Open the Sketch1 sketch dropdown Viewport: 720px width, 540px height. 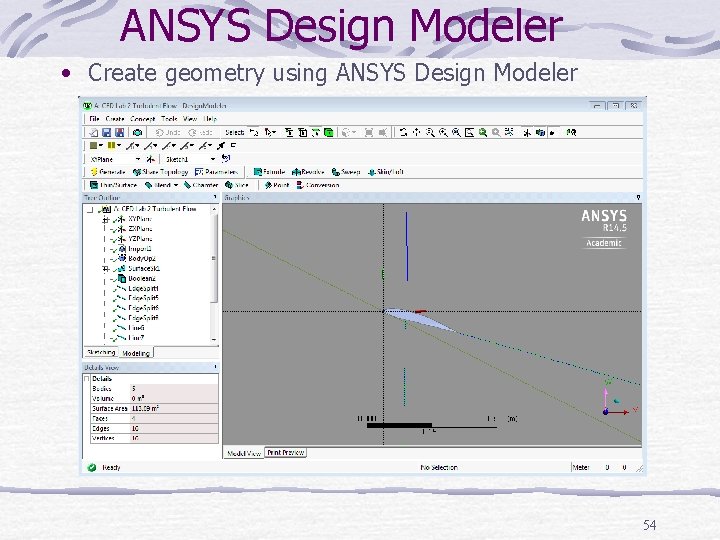coord(213,159)
